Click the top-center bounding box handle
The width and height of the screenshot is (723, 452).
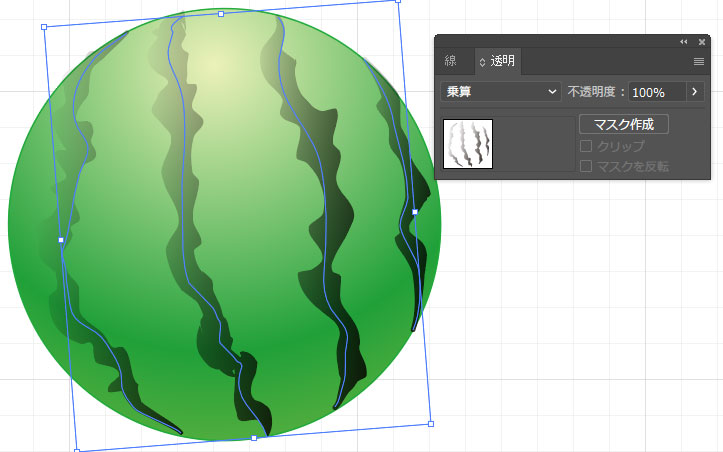221,14
